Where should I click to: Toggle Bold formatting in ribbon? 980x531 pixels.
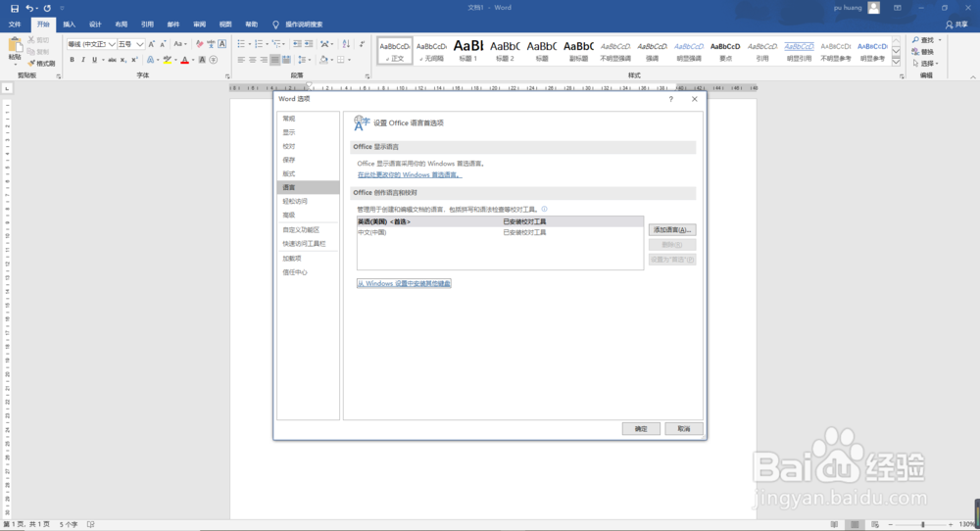coord(72,60)
